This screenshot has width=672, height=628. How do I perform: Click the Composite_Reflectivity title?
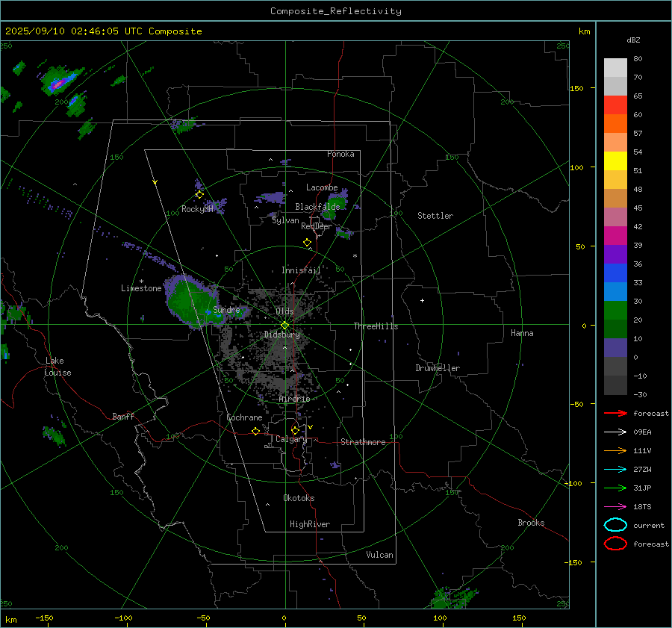click(336, 11)
